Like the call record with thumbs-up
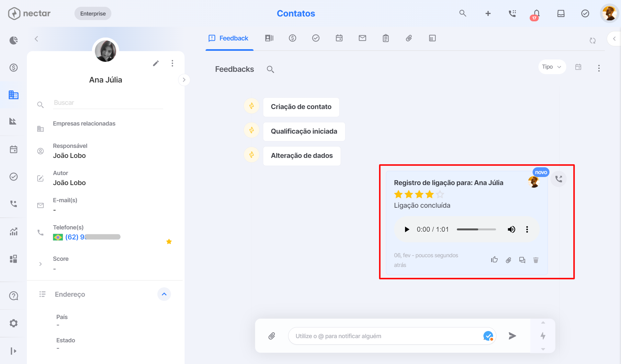 click(x=494, y=260)
